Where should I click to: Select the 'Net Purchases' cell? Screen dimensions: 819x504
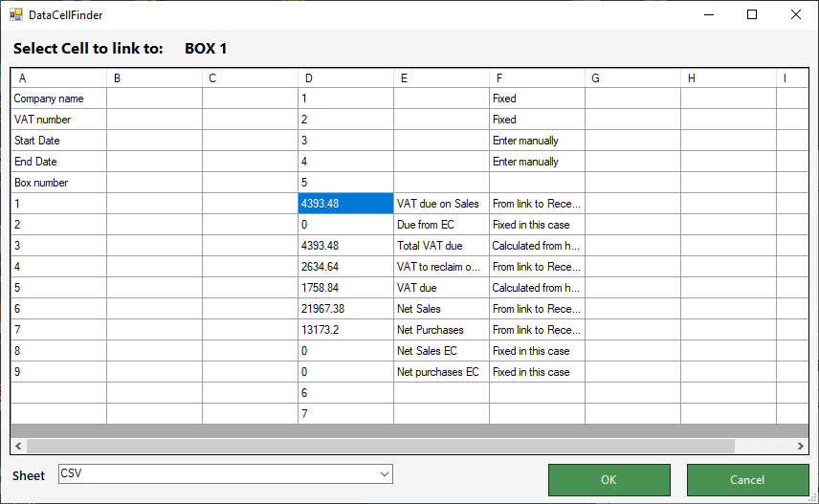(x=441, y=330)
